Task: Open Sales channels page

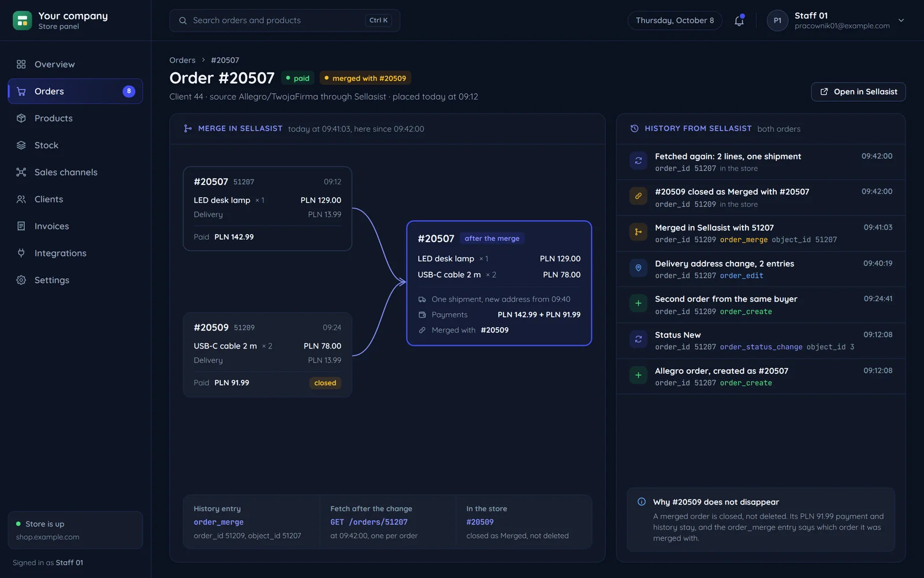Action: (x=75, y=172)
